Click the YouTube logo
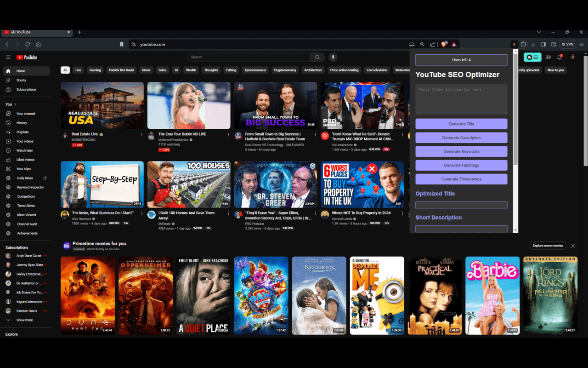The image size is (588, 368). [27, 57]
